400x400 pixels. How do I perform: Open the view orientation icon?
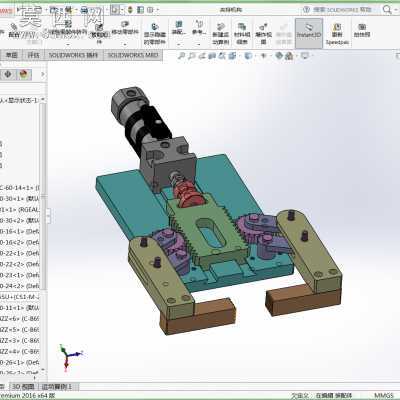[x=232, y=56]
